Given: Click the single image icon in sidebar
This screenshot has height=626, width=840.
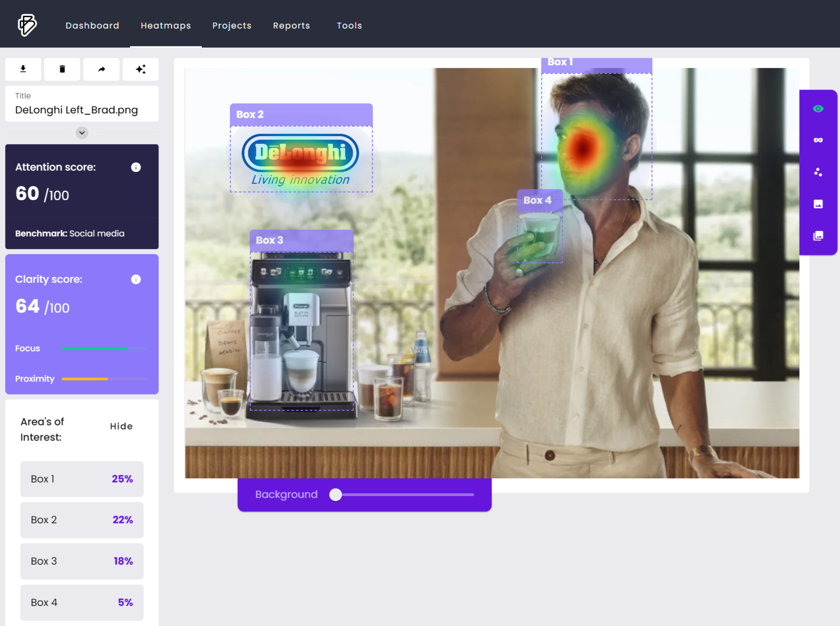Looking at the screenshot, I should point(818,204).
